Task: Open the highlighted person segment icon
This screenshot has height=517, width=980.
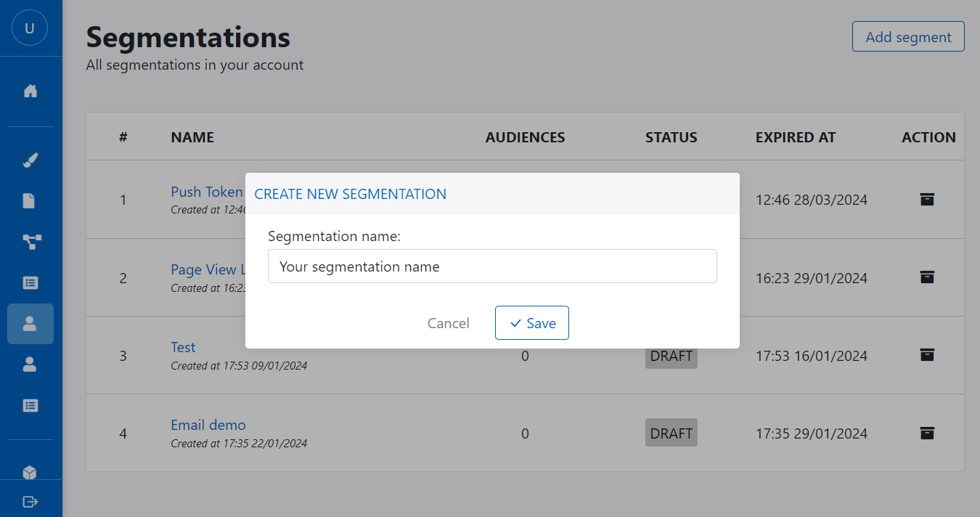Action: [x=30, y=324]
